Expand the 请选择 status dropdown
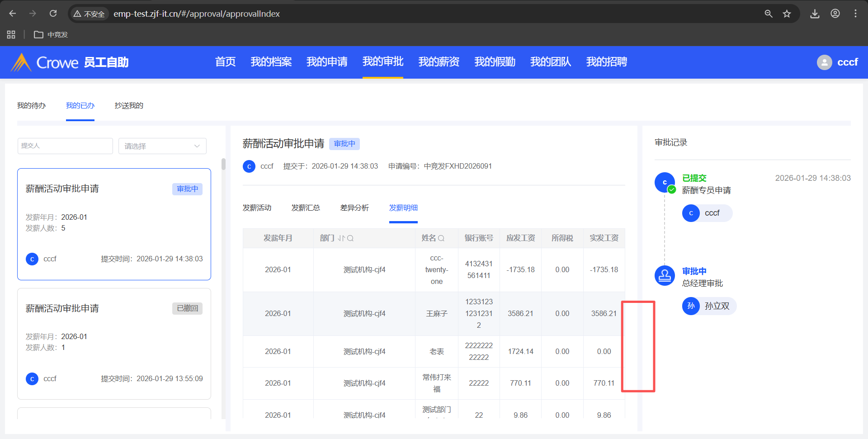The image size is (868, 439). click(162, 146)
